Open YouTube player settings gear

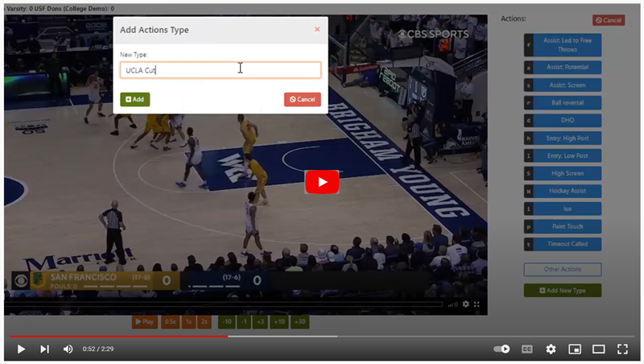(x=551, y=349)
